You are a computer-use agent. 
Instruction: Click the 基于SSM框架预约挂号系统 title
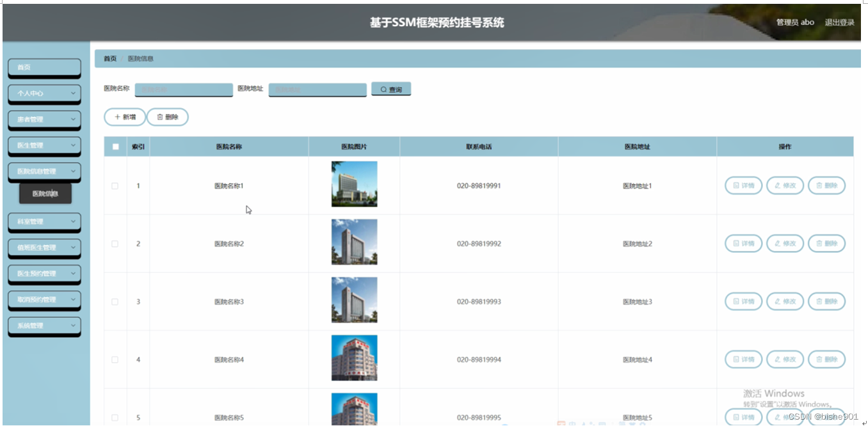437,22
